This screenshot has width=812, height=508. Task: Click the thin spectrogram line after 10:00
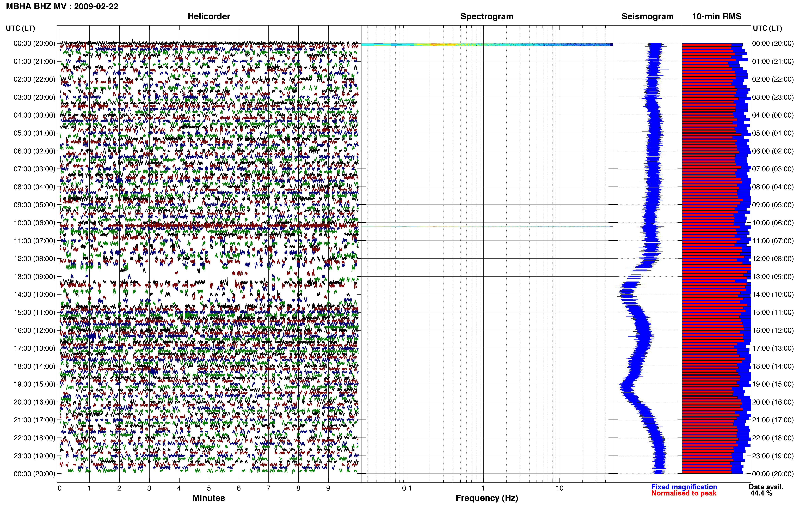[x=487, y=227]
